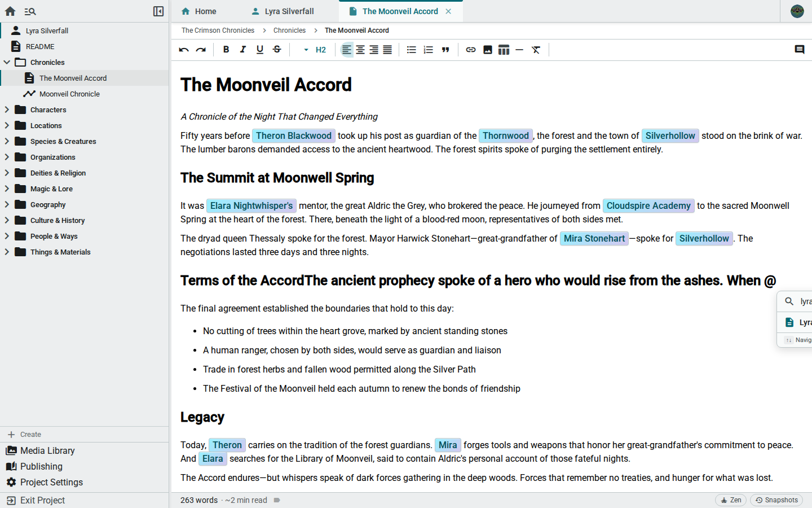The width and height of the screenshot is (812, 508).
Task: Click the Redo icon in toolbar
Action: click(x=201, y=50)
